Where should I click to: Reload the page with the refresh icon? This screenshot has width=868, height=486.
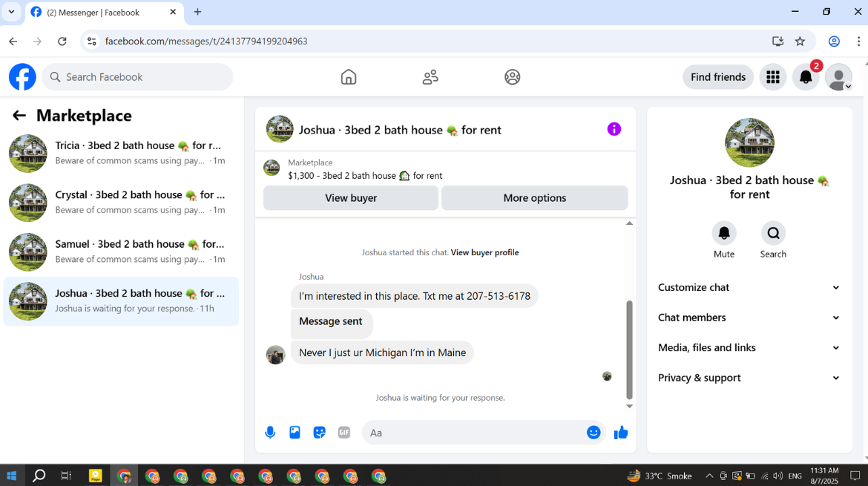coord(62,41)
